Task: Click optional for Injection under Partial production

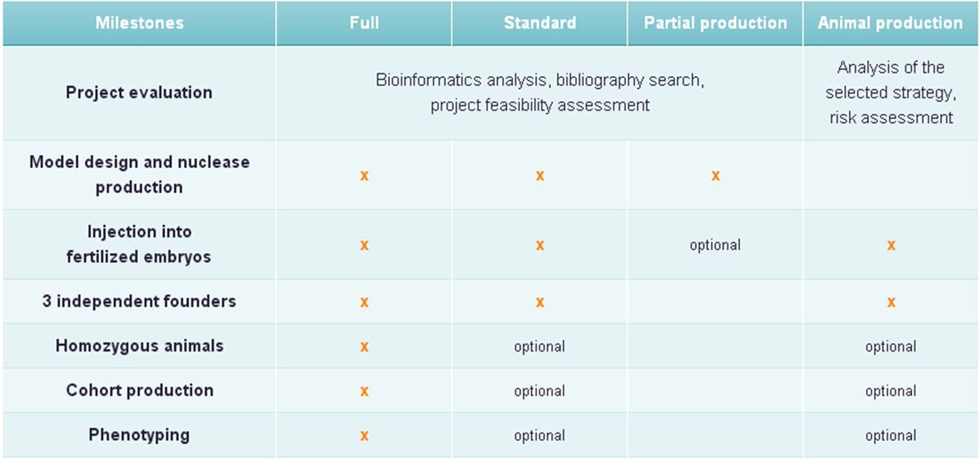Action: point(715,245)
